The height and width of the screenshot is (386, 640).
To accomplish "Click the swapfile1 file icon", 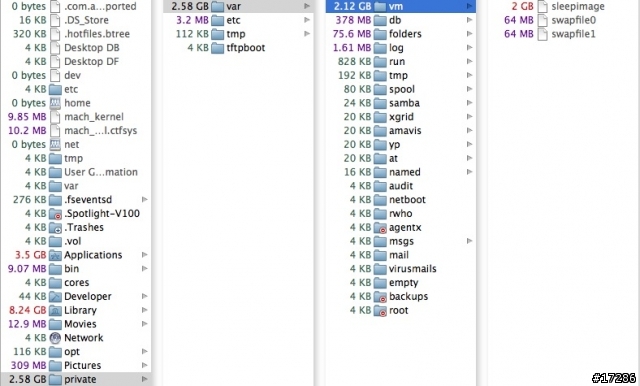I will click(x=542, y=34).
